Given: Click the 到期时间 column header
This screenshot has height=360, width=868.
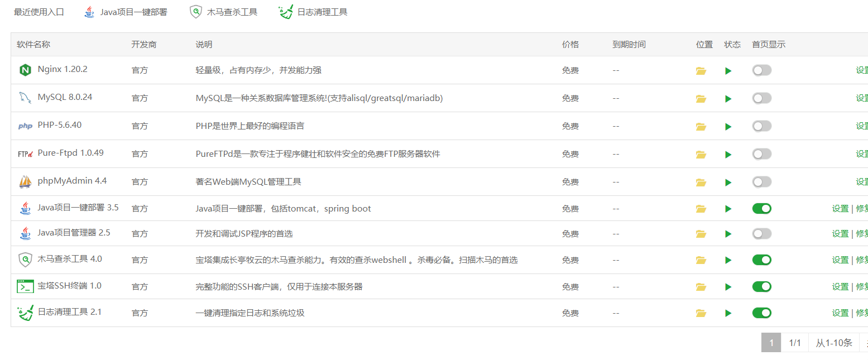Looking at the screenshot, I should click(629, 45).
